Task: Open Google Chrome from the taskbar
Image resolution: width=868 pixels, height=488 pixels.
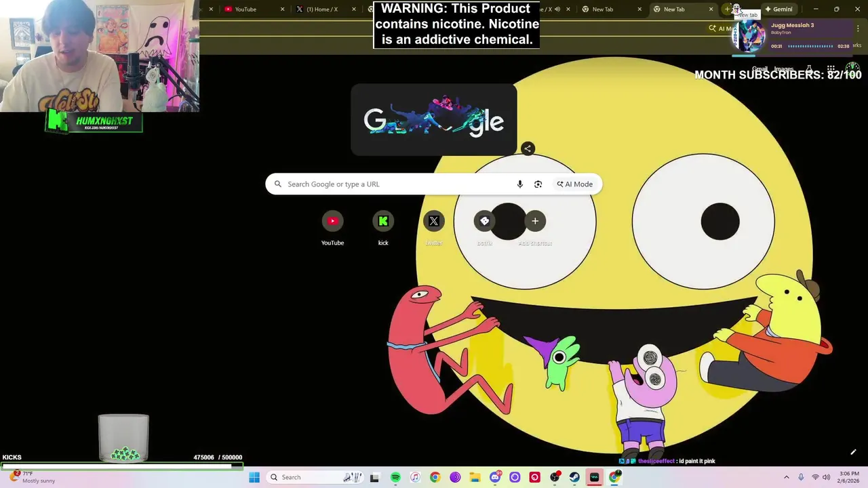Action: point(435,477)
